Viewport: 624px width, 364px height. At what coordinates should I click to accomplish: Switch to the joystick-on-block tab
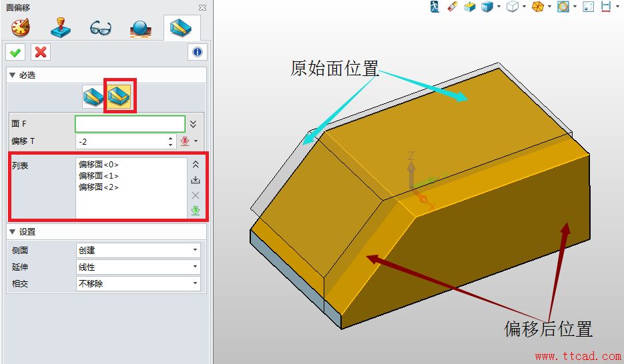(x=61, y=28)
